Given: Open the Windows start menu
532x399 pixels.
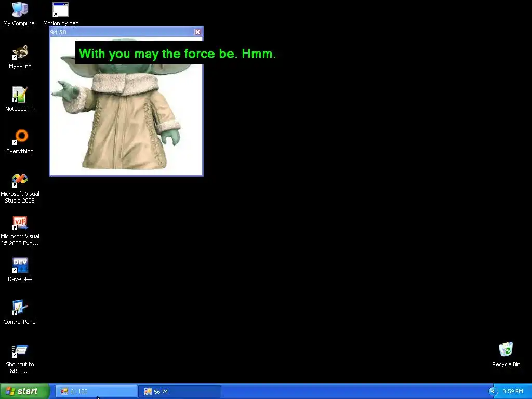Looking at the screenshot, I should (25, 391).
